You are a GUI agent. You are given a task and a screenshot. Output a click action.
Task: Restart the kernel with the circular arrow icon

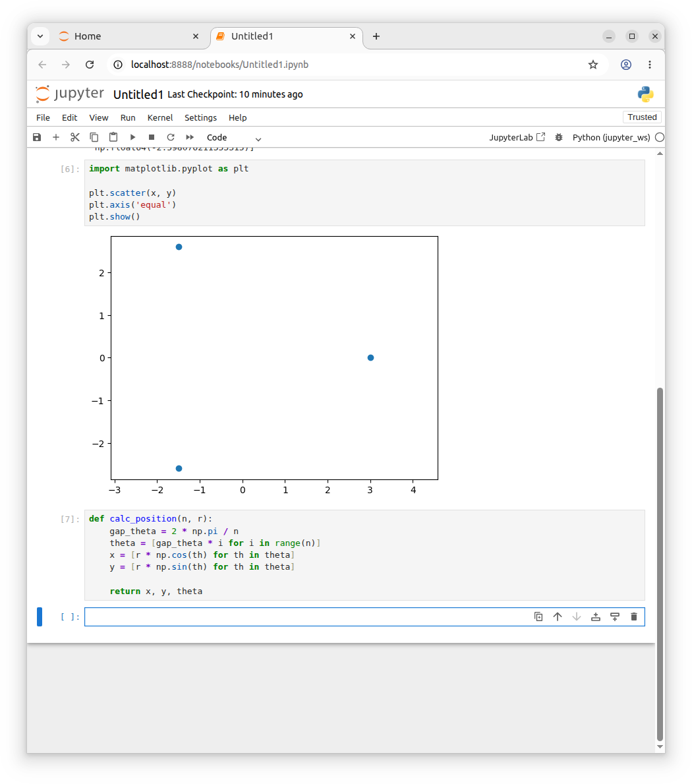171,137
